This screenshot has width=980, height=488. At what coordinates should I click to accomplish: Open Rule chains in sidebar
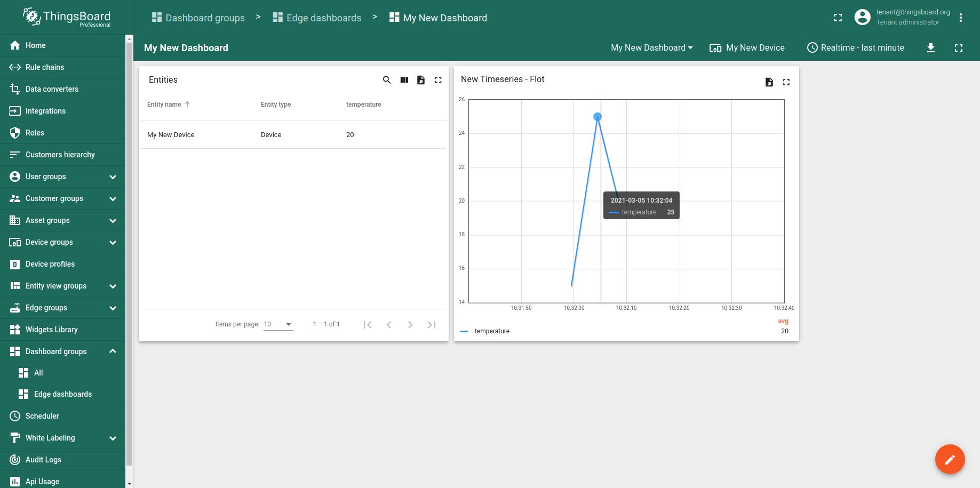click(62, 67)
